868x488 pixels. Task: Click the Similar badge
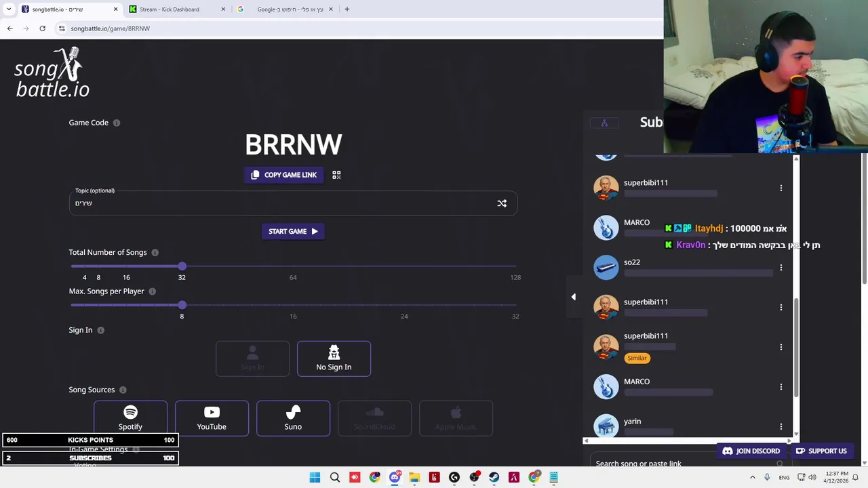pyautogui.click(x=637, y=358)
